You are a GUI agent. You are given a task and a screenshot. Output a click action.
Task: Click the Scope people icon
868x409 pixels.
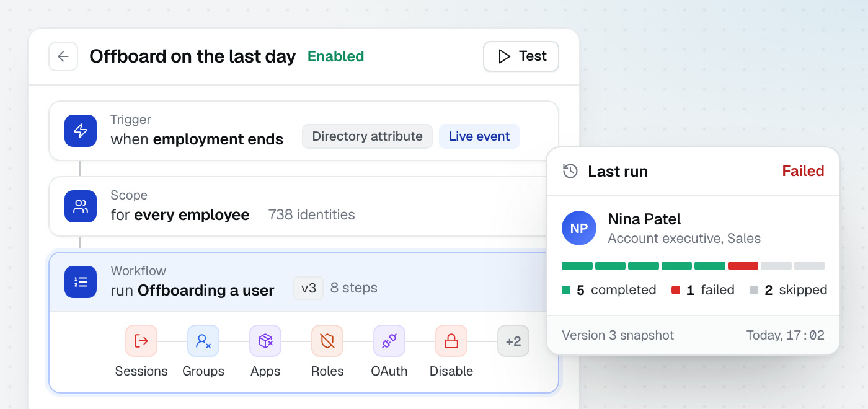point(81,206)
